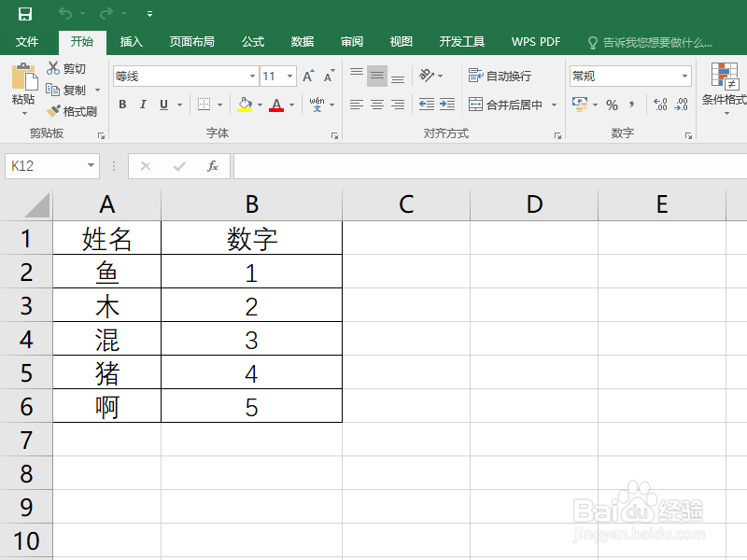Apply red font color A
This screenshot has width=747, height=560.
pyautogui.click(x=276, y=105)
